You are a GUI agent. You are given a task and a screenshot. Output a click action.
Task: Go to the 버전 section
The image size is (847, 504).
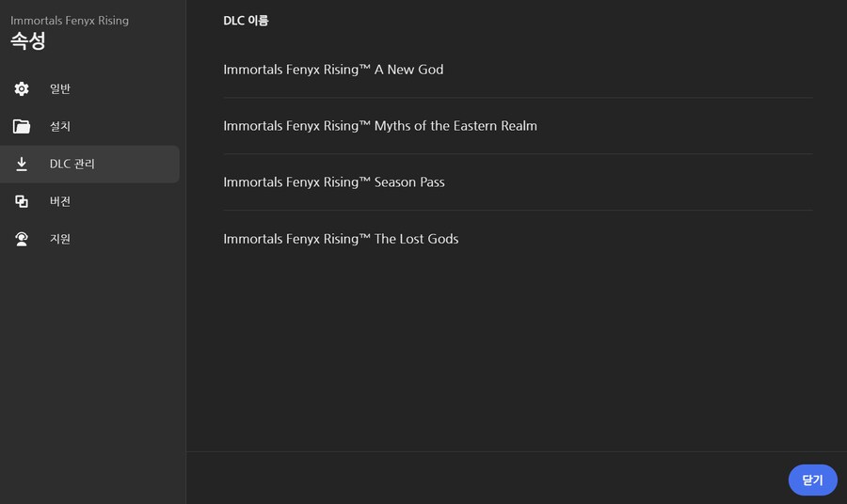(x=60, y=201)
